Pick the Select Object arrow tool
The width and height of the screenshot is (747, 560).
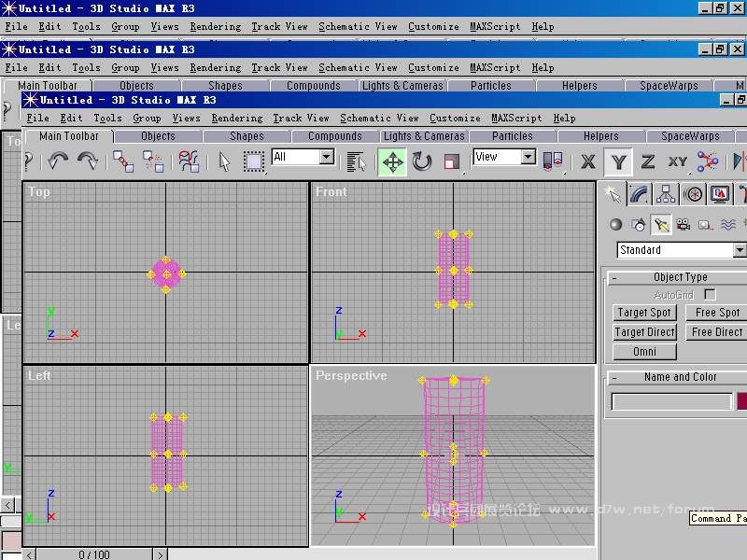point(224,161)
